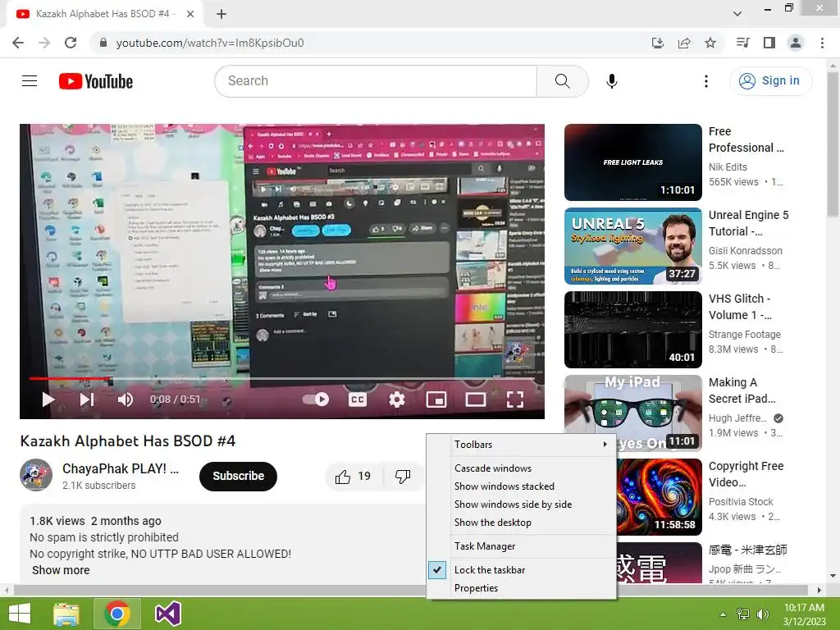Click the Sign in button
Screen dimensions: 840x630
770,81
